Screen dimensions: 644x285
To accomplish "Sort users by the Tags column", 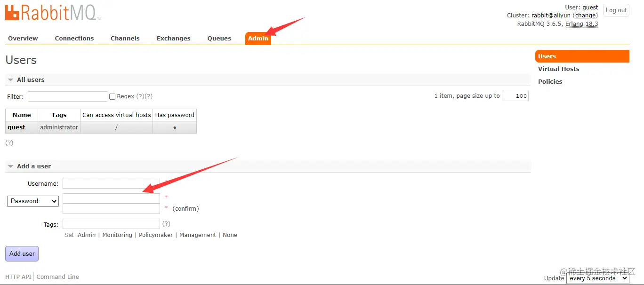I will [59, 115].
